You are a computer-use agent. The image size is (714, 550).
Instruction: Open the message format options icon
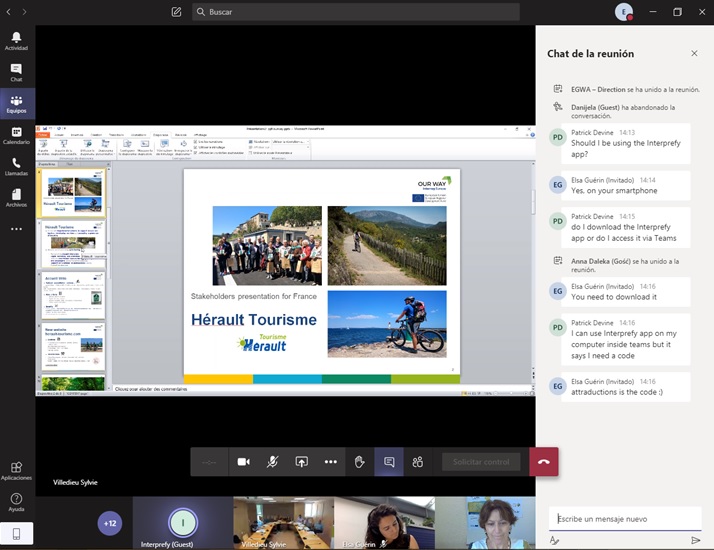pos(554,540)
